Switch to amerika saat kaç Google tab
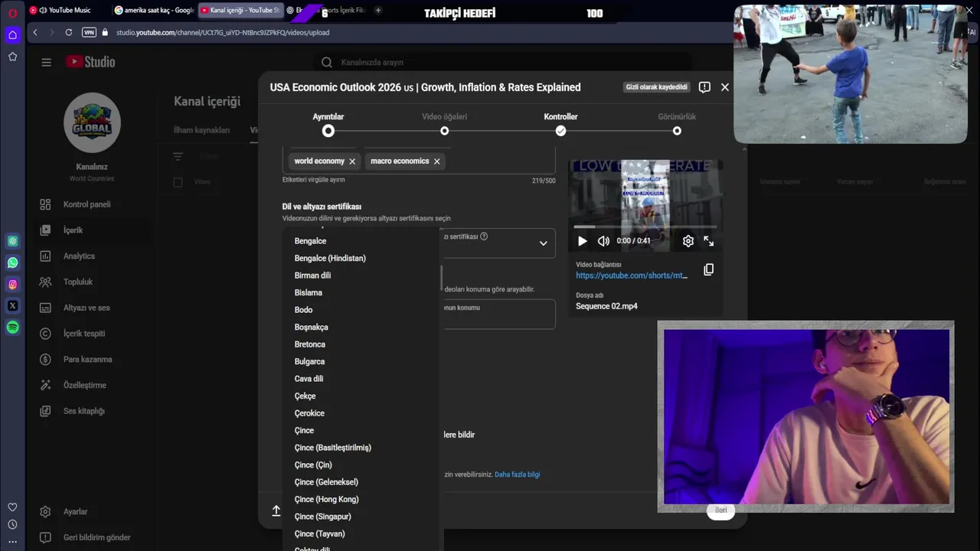980x551 pixels. [153, 10]
